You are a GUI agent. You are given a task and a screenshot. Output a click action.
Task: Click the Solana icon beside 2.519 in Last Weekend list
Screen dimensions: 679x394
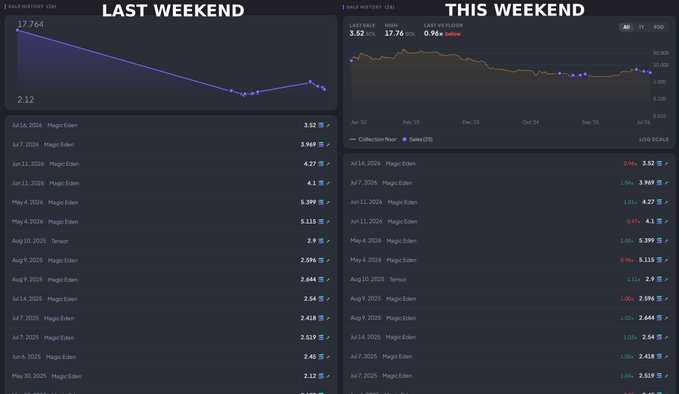pyautogui.click(x=321, y=337)
